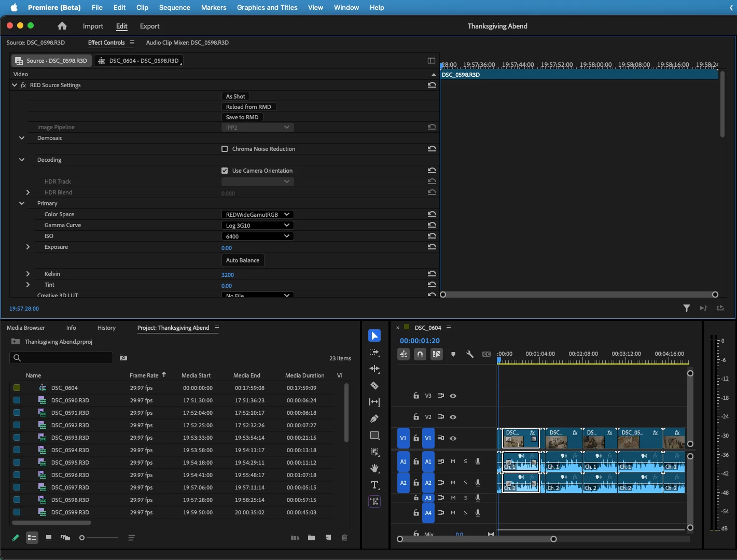
Task: Click the find-in-bin icon beside search
Action: [x=123, y=358]
